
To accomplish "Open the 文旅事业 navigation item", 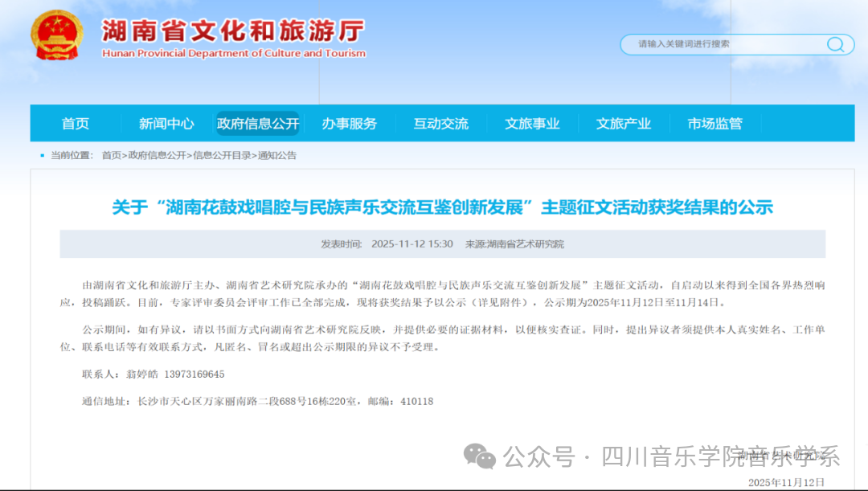I will pyautogui.click(x=532, y=124).
